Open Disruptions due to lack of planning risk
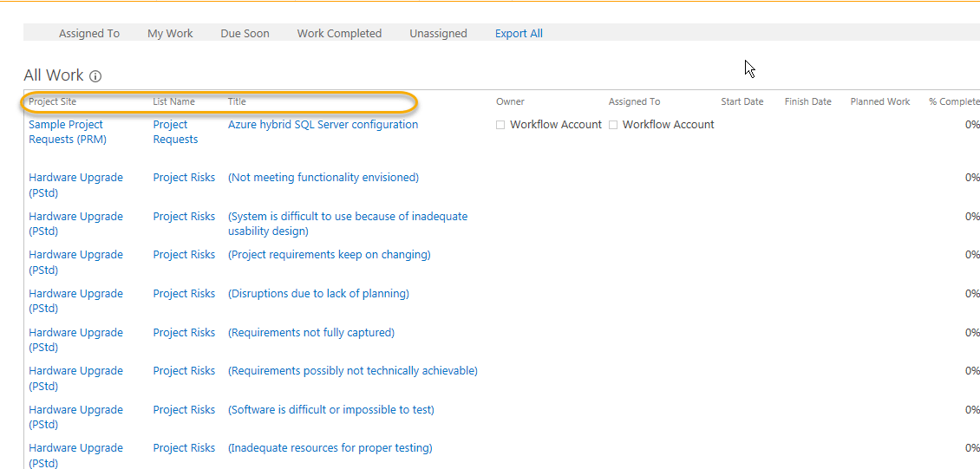980x469 pixels. 319,294
